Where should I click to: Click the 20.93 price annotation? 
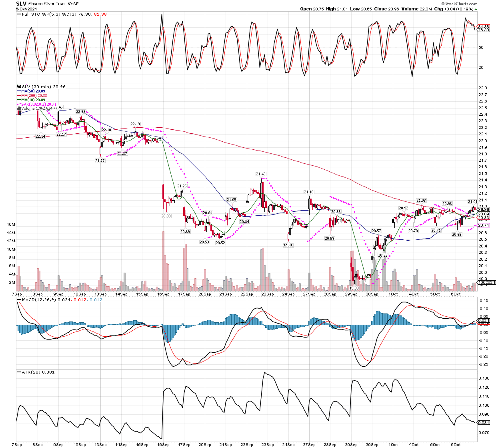point(166,216)
